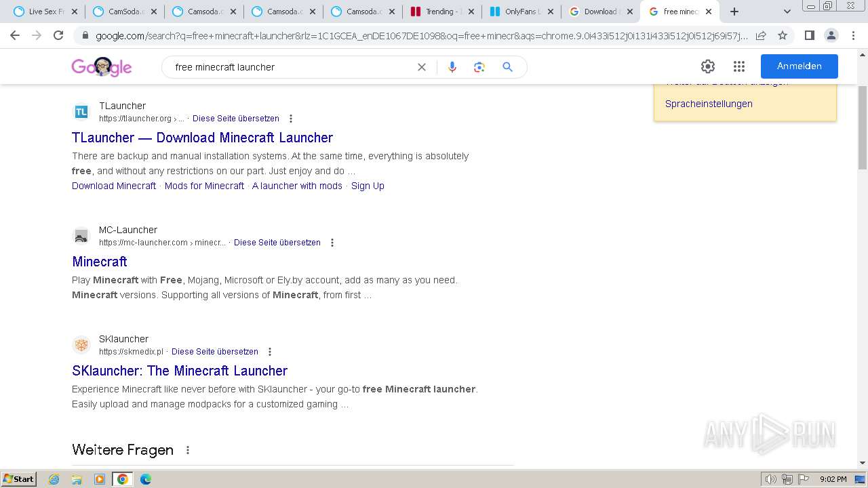Screen dimensions: 868x488
Task: Click the blue search magnifier icon
Action: [507, 67]
